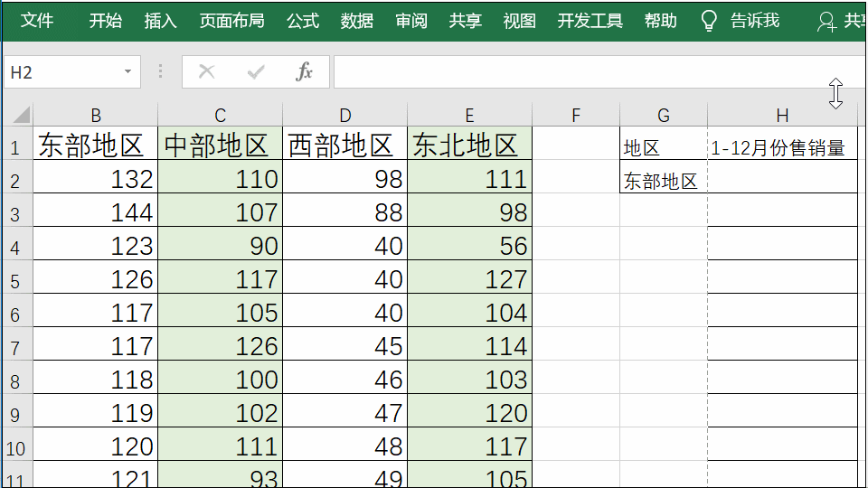Click the Select All corner triangle
The width and height of the screenshot is (868, 488).
click(x=21, y=115)
